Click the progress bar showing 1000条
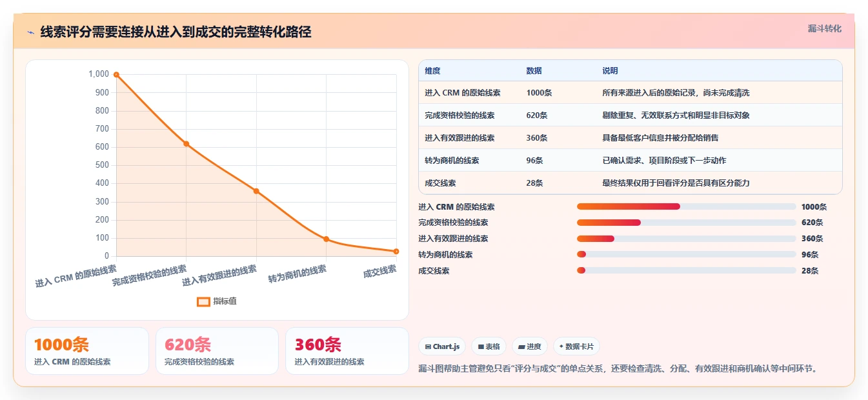This screenshot has height=400, width=868. [686, 206]
